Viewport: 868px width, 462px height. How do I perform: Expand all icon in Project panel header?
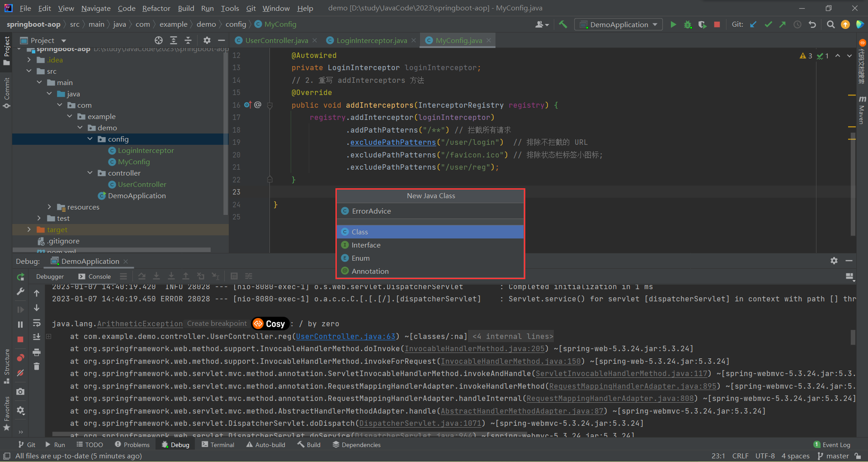pyautogui.click(x=174, y=40)
